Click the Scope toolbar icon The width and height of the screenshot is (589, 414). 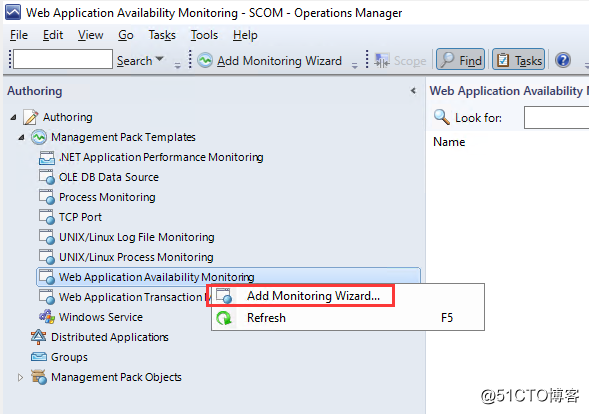(382, 60)
